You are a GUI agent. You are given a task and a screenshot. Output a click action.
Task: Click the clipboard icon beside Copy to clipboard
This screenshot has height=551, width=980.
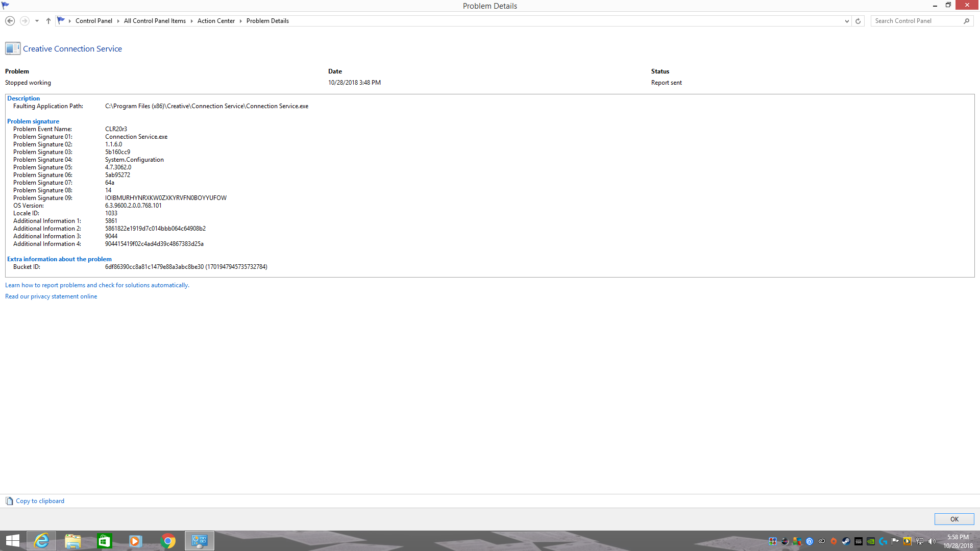click(x=9, y=501)
